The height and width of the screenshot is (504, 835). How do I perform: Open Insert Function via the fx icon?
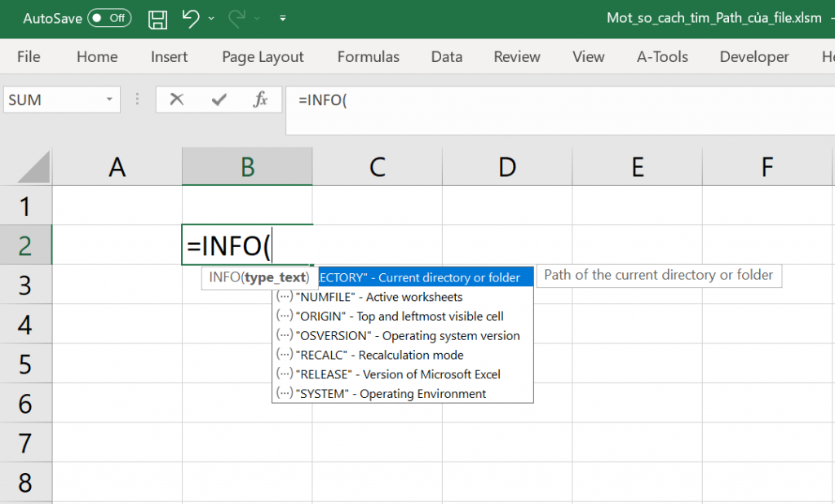[261, 100]
